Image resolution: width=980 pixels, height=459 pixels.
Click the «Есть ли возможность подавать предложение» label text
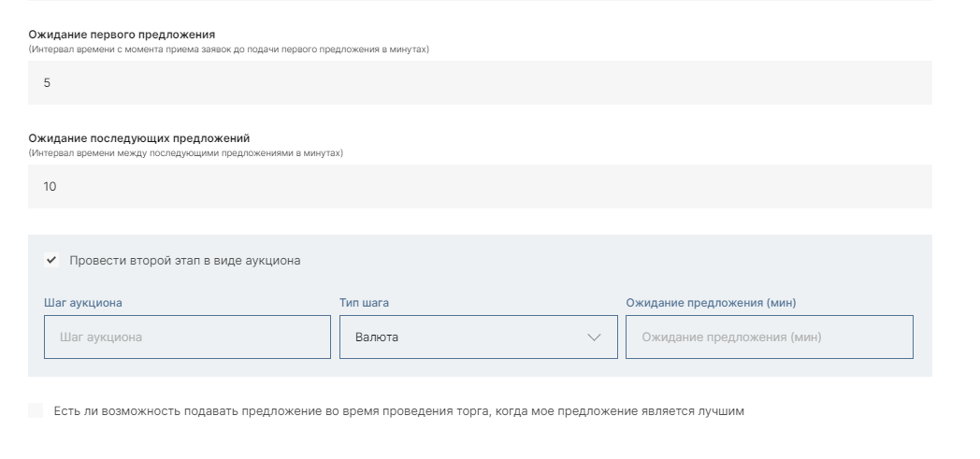coord(398,411)
